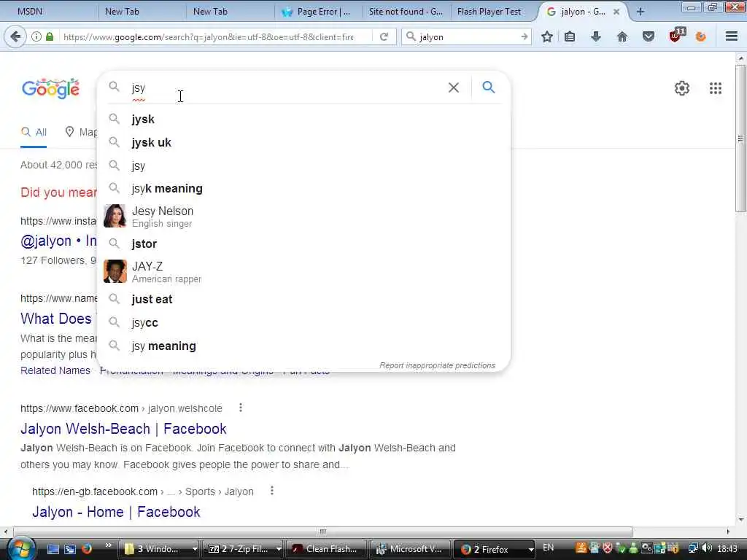Open Microsoft V... taskbar button
Screen dimensions: 747x560
(411, 549)
